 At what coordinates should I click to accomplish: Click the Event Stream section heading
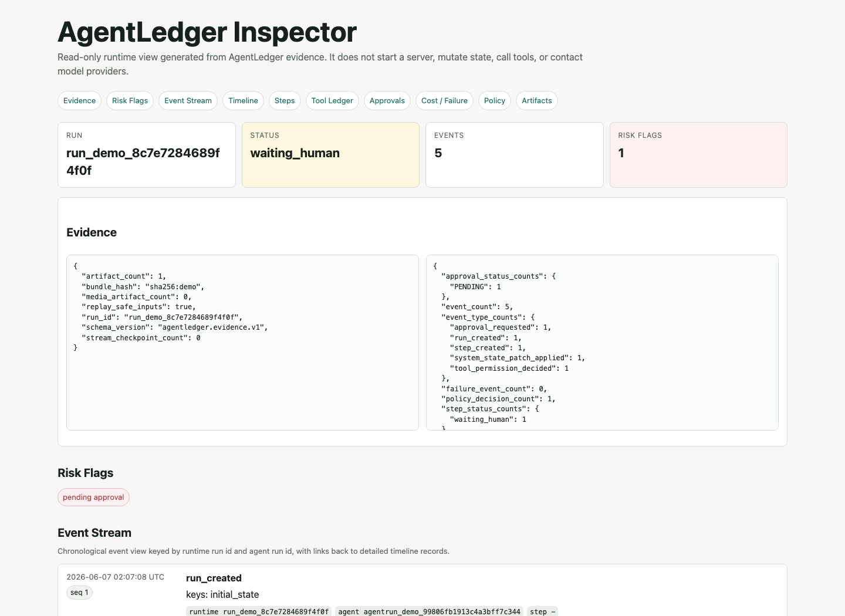[x=94, y=533]
